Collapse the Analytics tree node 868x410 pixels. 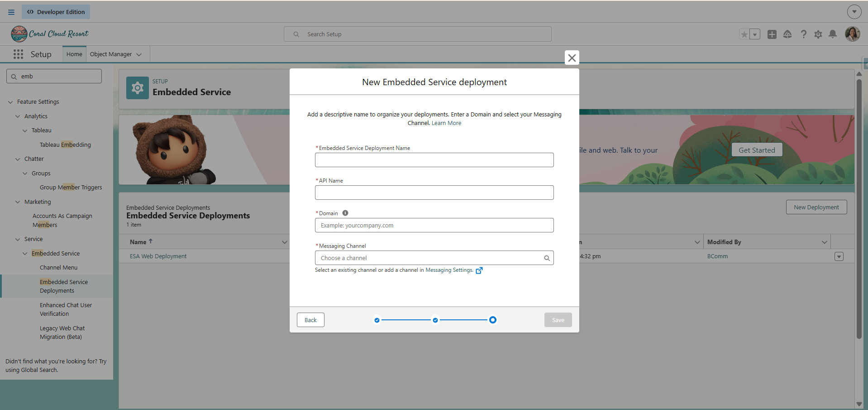click(x=18, y=116)
